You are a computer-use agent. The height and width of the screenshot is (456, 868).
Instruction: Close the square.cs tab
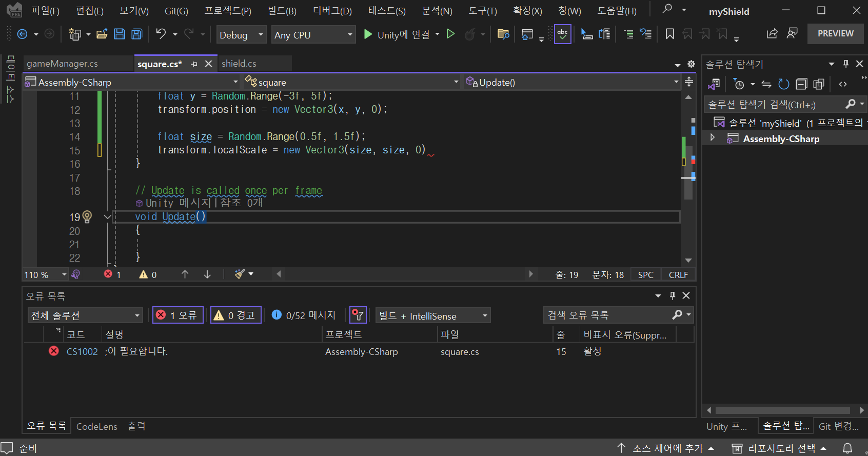(208, 64)
